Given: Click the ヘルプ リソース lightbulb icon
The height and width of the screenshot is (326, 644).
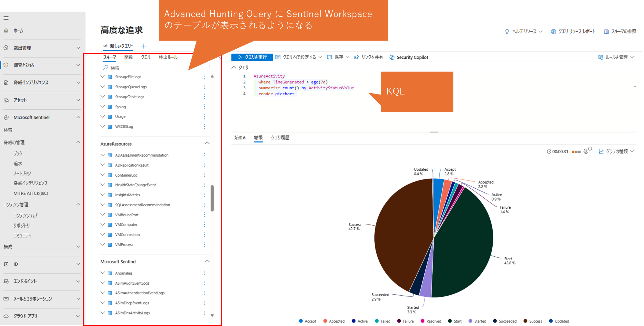Looking at the screenshot, I should coord(507,32).
